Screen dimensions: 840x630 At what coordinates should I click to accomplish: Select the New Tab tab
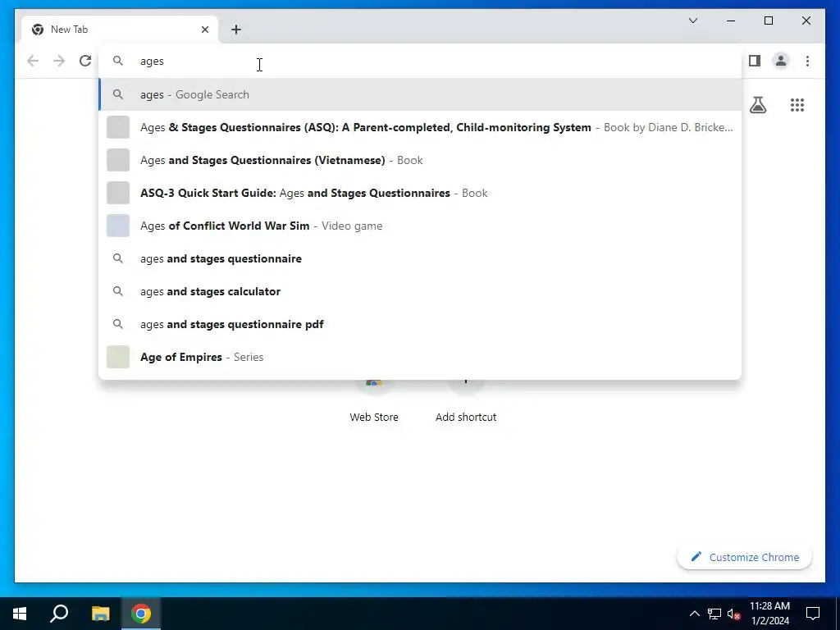pos(120,30)
